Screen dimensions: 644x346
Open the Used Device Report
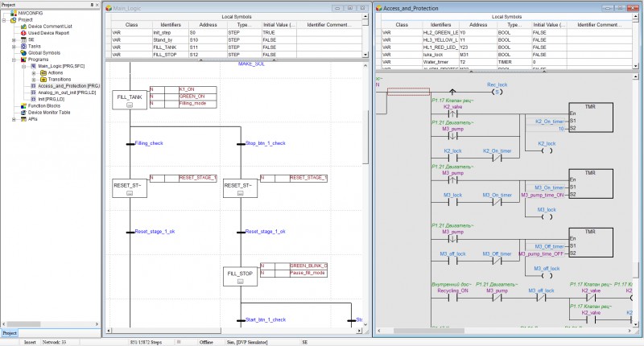click(x=51, y=32)
